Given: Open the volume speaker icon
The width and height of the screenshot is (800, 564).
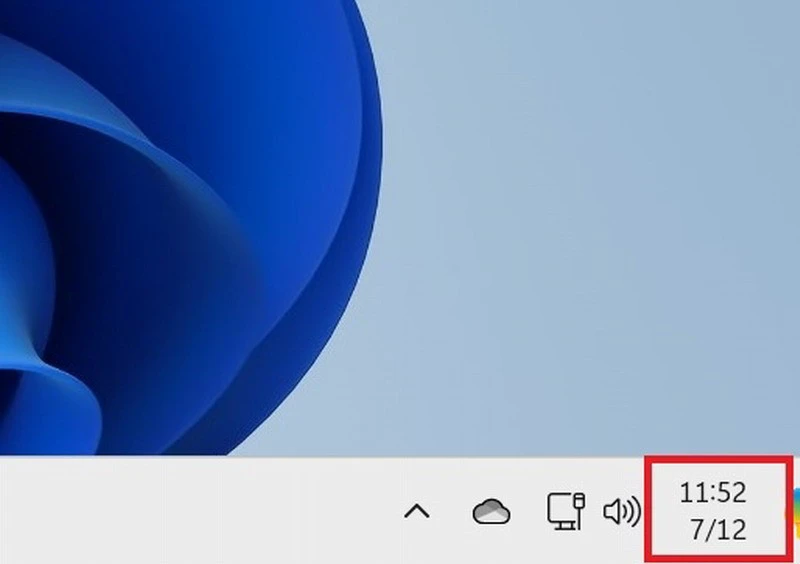Looking at the screenshot, I should click(x=621, y=512).
